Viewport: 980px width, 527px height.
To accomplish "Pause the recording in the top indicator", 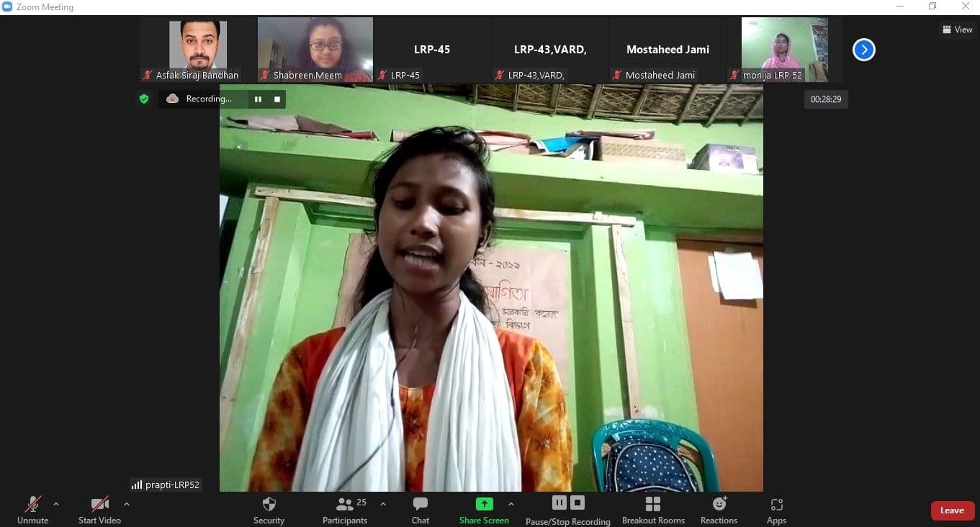I will point(258,99).
